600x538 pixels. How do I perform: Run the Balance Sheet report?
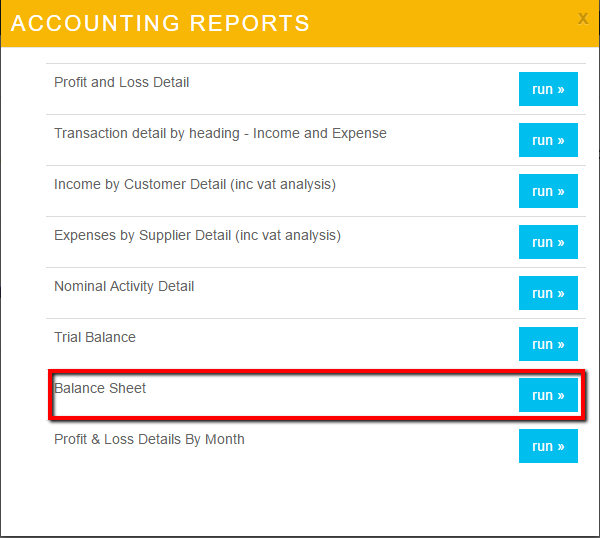pyautogui.click(x=548, y=395)
